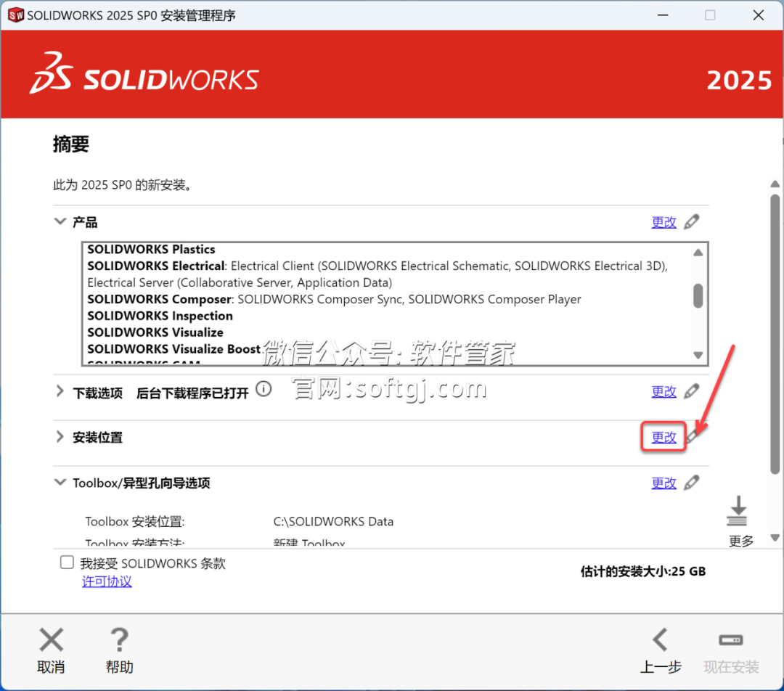Click products list scroll down arrow

click(x=698, y=355)
